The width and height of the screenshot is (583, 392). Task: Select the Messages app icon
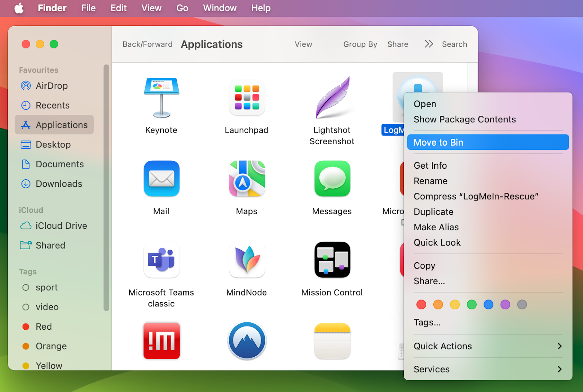[x=332, y=179]
